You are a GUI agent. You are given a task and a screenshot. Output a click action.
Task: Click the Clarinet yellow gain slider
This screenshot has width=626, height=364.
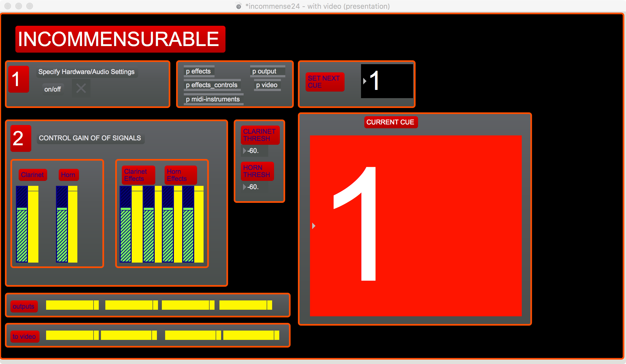click(x=33, y=225)
